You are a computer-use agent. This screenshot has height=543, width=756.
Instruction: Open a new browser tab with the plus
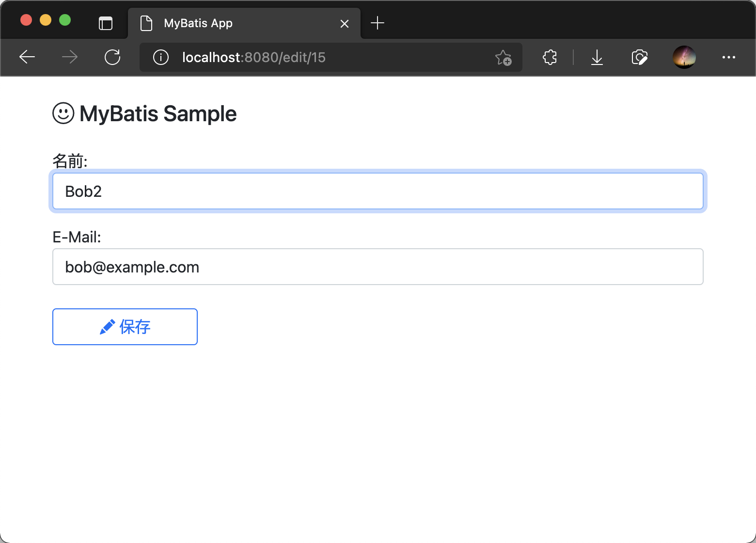378,23
